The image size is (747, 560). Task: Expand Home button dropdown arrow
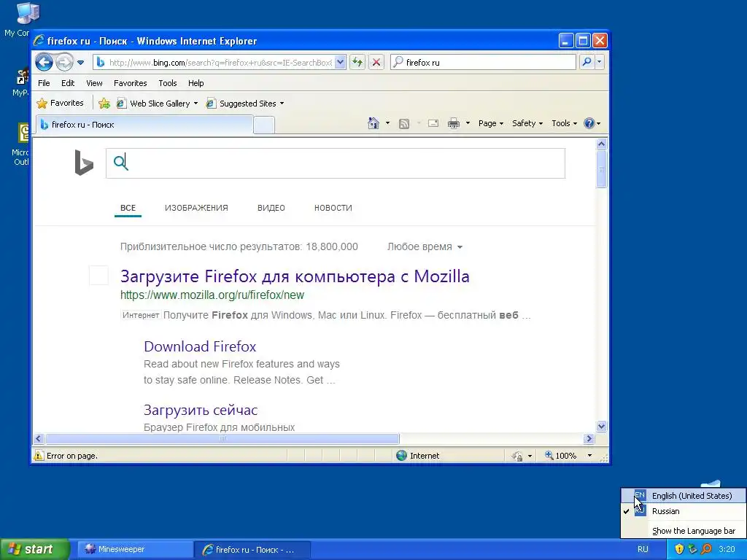point(387,123)
